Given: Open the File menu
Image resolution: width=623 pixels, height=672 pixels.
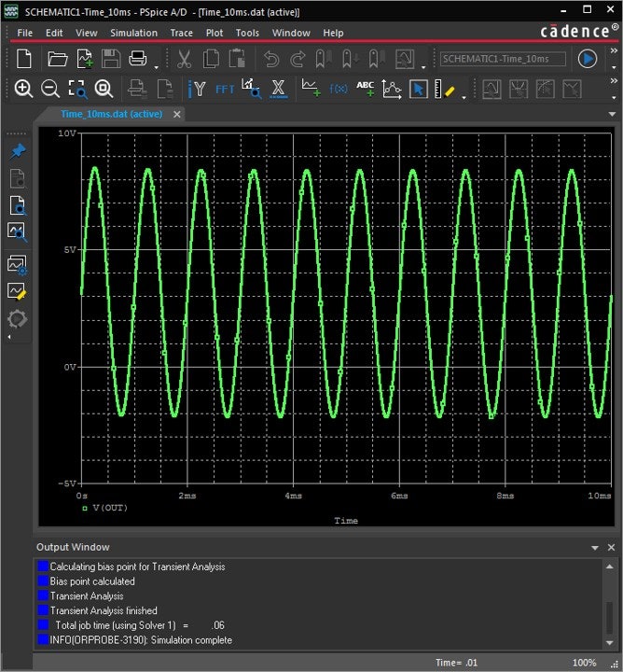Looking at the screenshot, I should pyautogui.click(x=25, y=33).
